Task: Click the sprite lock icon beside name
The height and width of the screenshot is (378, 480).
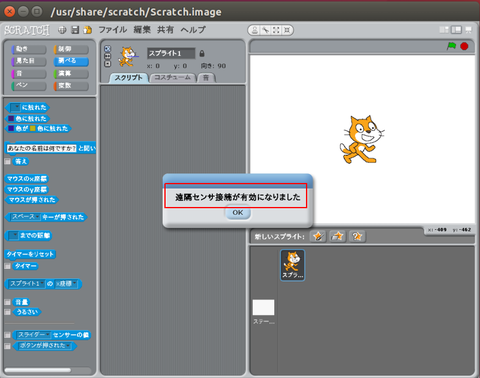Action: [202, 53]
